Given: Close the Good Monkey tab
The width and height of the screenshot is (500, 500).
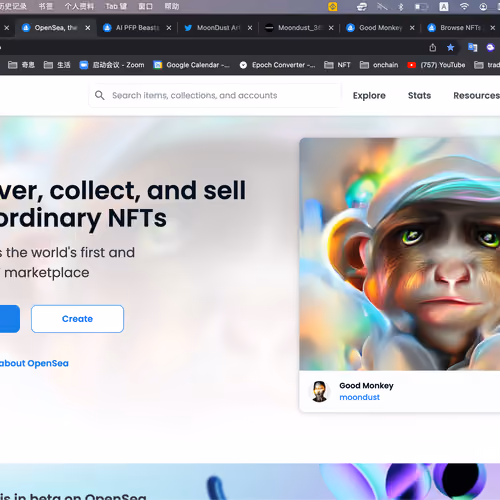Looking at the screenshot, I should point(412,28).
